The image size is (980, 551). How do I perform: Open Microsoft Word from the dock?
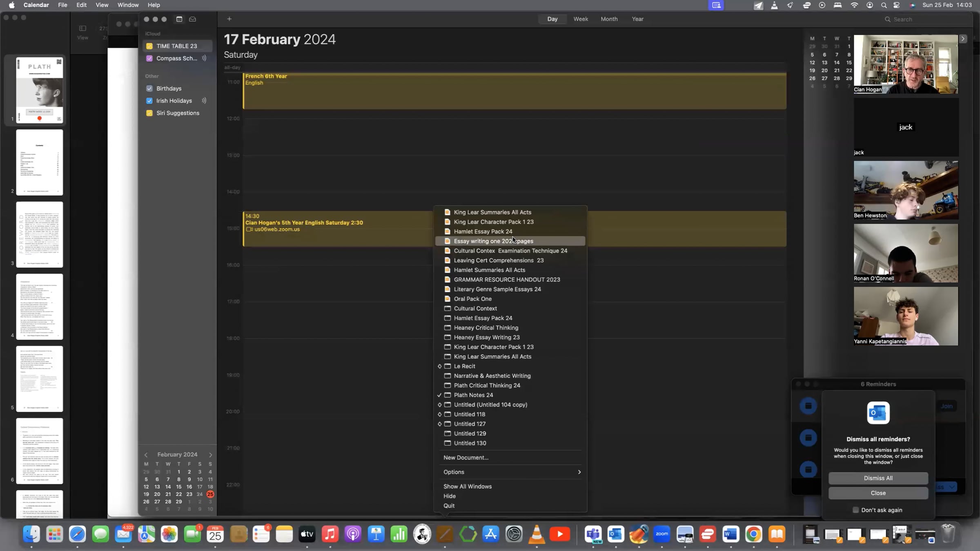[731, 534]
